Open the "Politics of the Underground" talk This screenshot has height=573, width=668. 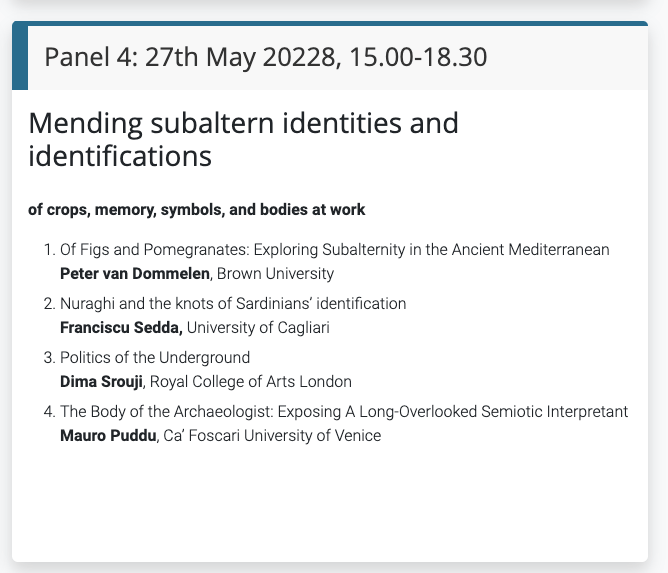click(155, 357)
